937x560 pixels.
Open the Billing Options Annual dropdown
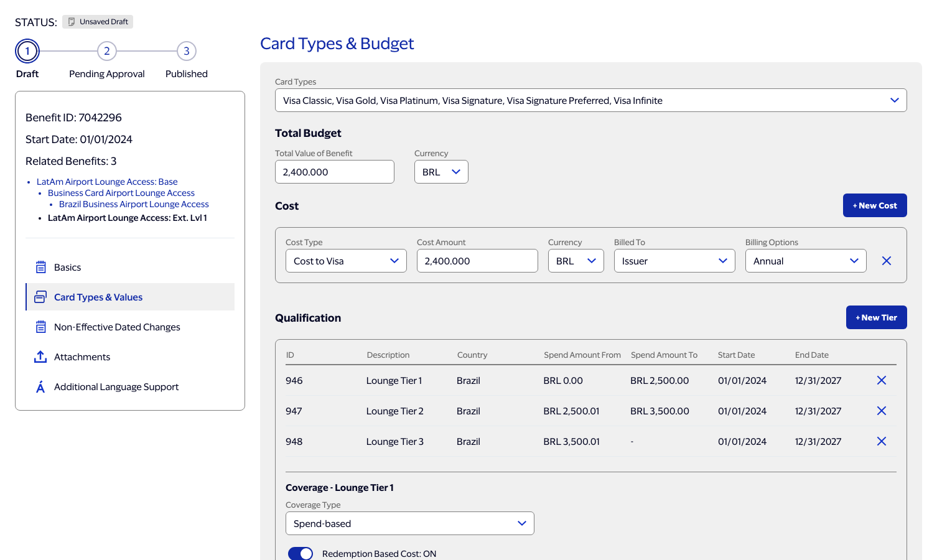point(806,261)
